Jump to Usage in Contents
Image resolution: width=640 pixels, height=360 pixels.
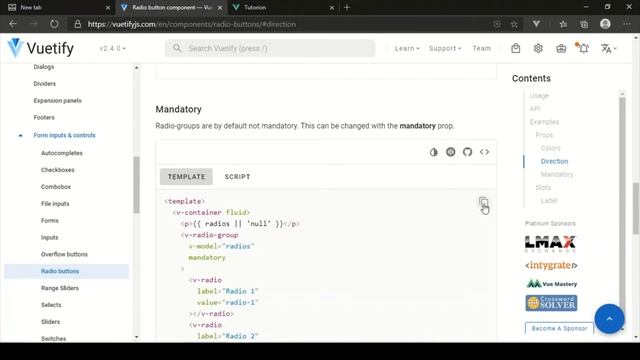point(539,96)
